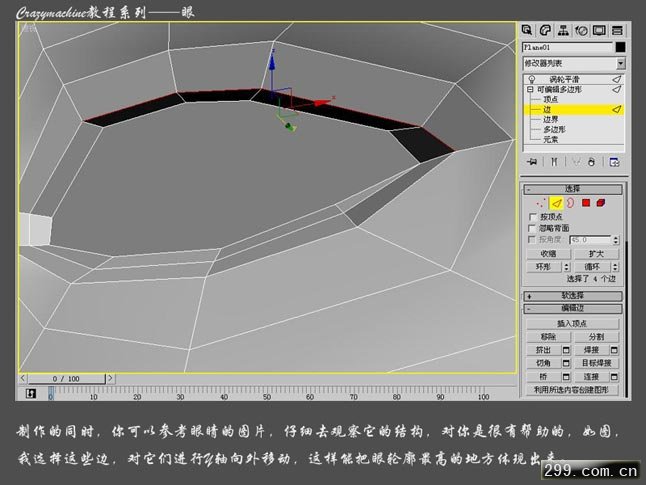
Task: Expand the 软选择 rollout
Action: pos(573,296)
